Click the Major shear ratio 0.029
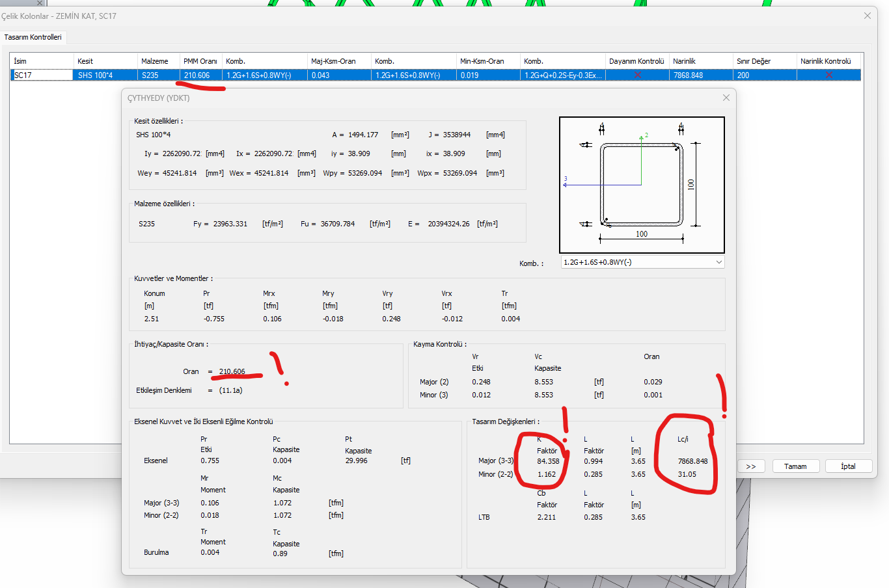 point(653,382)
